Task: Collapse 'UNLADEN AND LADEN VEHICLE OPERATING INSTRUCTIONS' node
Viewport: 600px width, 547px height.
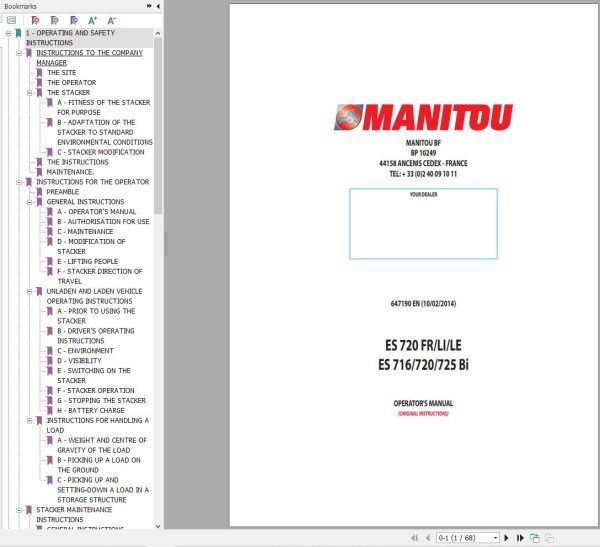Action: [x=29, y=292]
